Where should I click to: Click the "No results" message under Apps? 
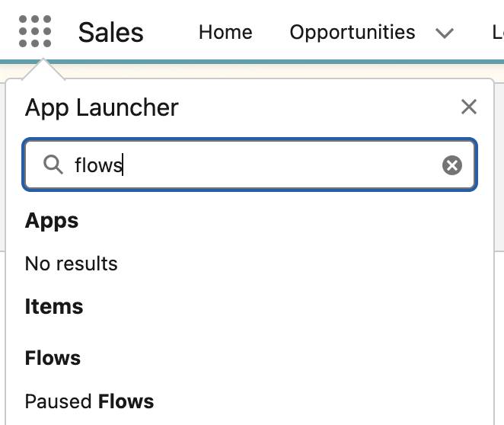[x=72, y=264]
